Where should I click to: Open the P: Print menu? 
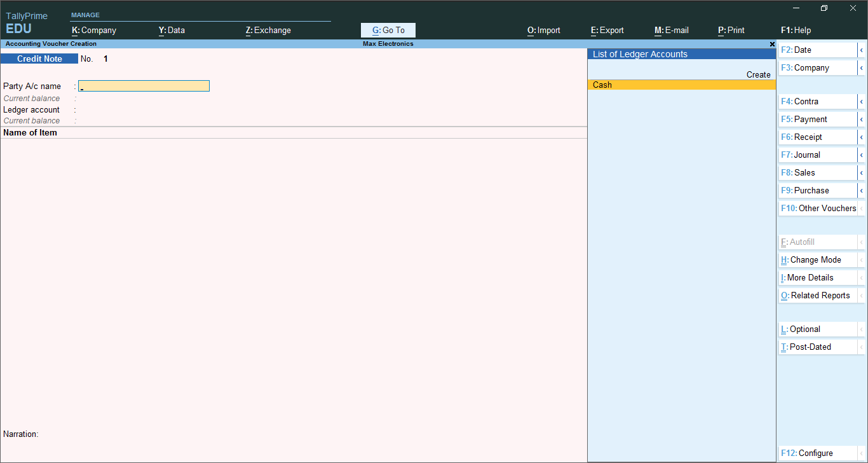731,30
